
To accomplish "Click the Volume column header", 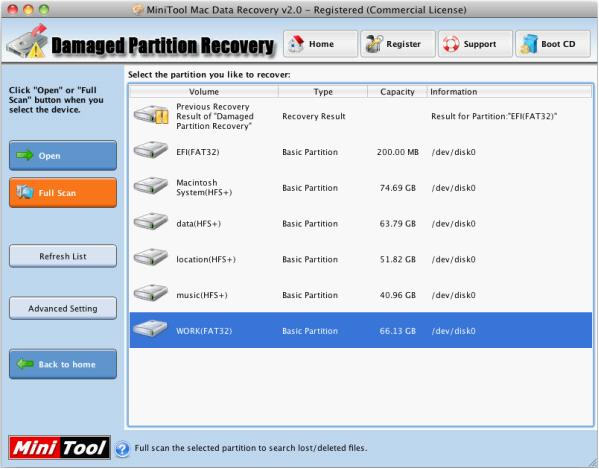I will click(204, 92).
